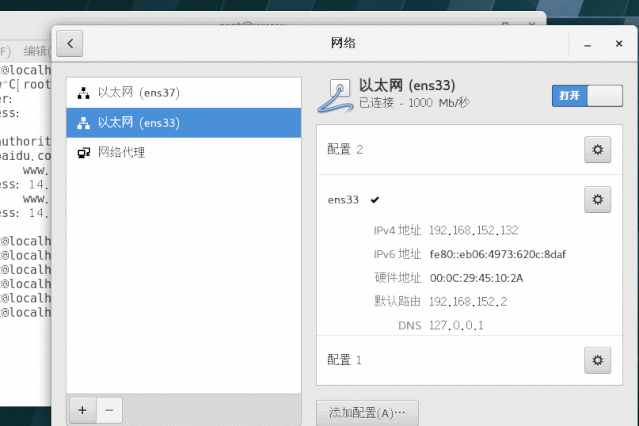Click the large Ethernet cable icon

point(335,95)
